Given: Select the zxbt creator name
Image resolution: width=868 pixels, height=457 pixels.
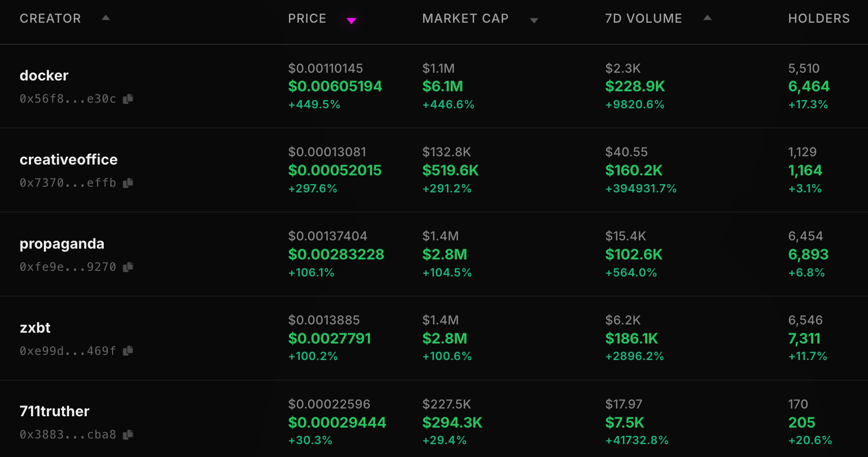Looking at the screenshot, I should pyautogui.click(x=35, y=328).
